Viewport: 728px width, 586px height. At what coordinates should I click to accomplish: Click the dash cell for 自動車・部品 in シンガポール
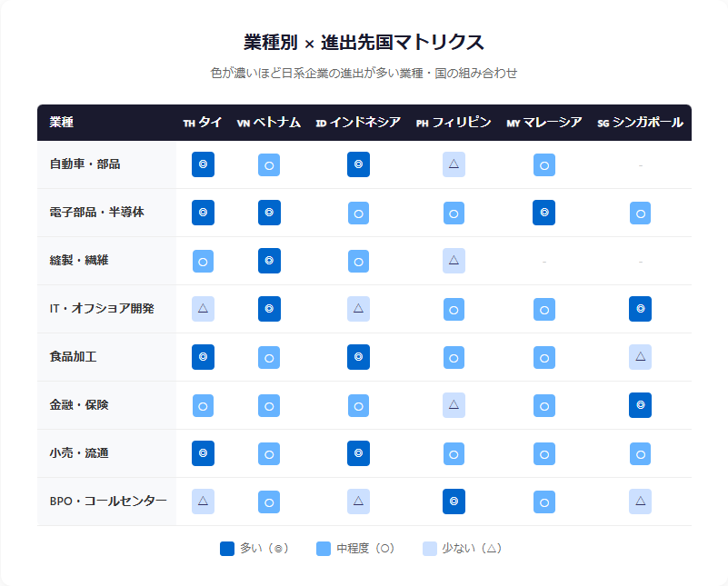tap(640, 164)
